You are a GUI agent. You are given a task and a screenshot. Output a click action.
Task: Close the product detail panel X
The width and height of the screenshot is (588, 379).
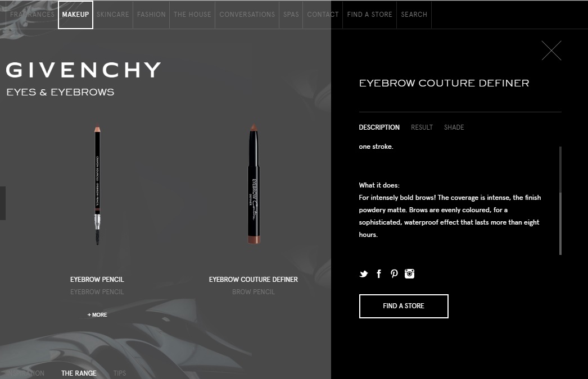[551, 51]
